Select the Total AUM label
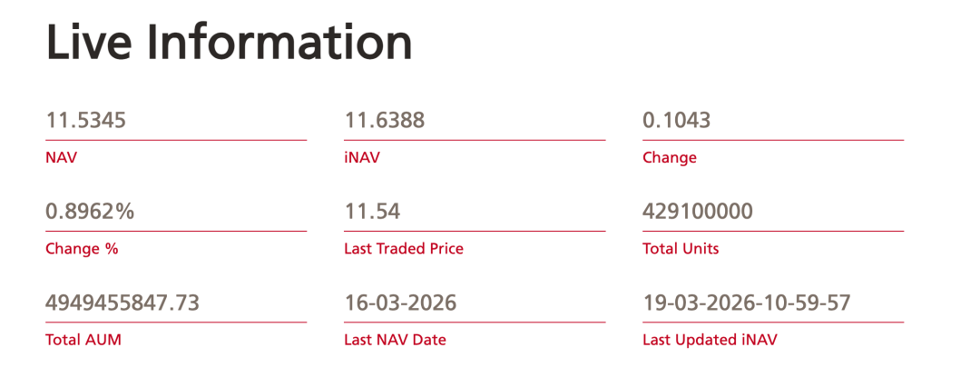The image size is (980, 387). coord(83,340)
